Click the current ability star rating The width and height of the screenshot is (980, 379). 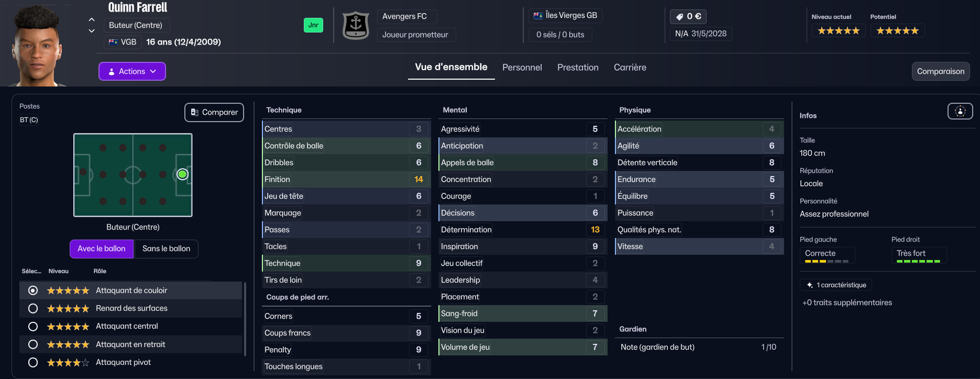click(x=838, y=31)
